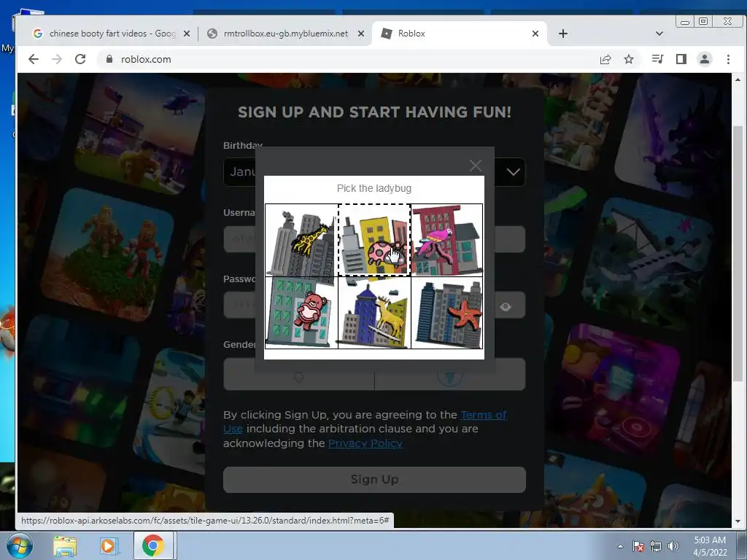
Task: Open the taskbar clock showing 5:03 AM
Action: [710, 546]
